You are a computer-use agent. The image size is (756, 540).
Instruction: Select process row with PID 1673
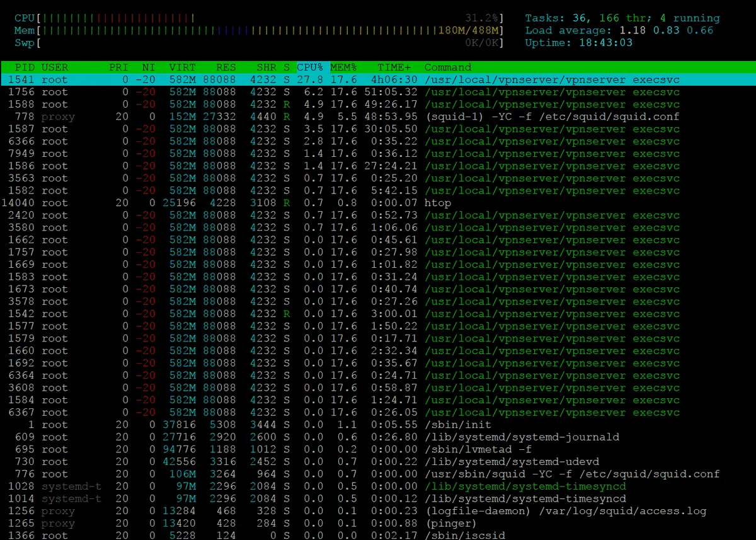(x=378, y=289)
